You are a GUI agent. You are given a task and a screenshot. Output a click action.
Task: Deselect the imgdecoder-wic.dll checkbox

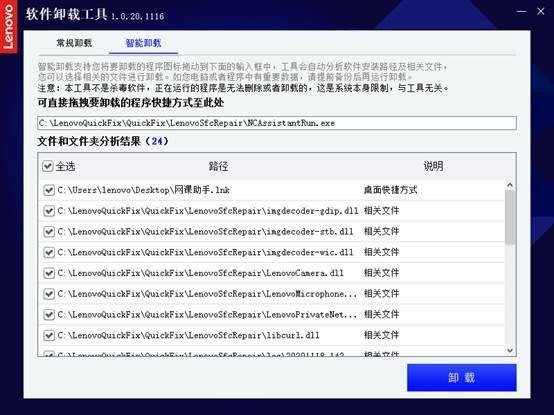click(48, 252)
